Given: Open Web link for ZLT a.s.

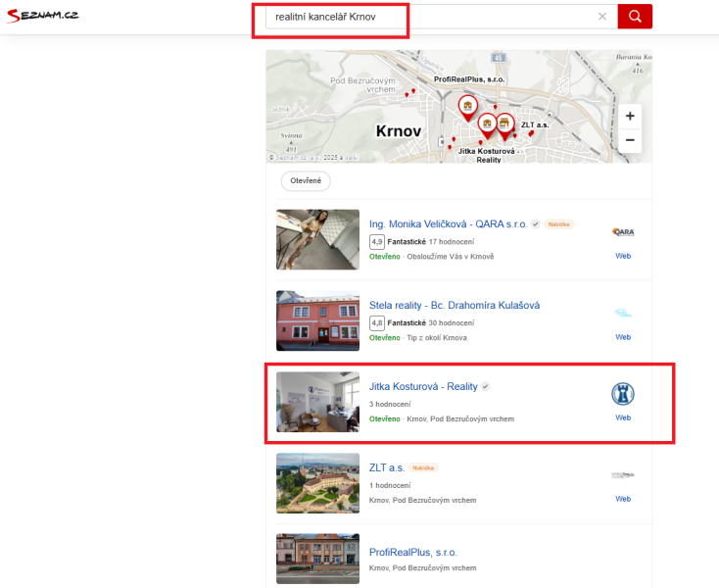Looking at the screenshot, I should [x=623, y=499].
